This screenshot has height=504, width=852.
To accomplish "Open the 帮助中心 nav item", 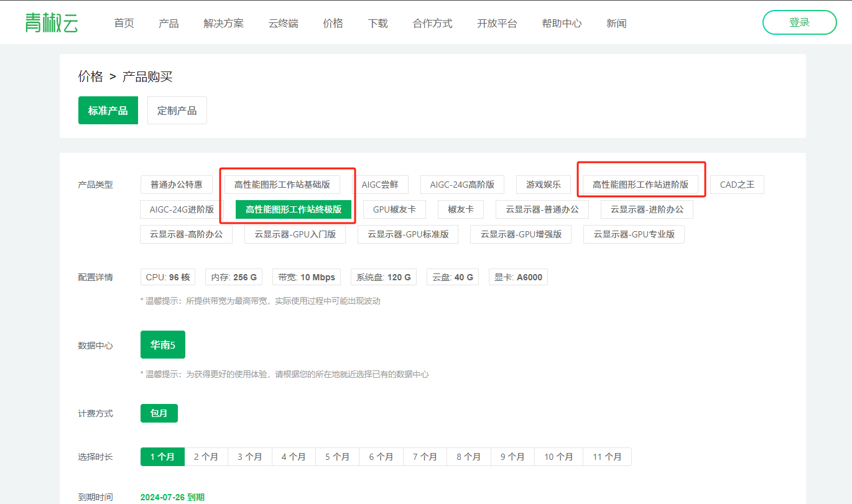I will [562, 24].
